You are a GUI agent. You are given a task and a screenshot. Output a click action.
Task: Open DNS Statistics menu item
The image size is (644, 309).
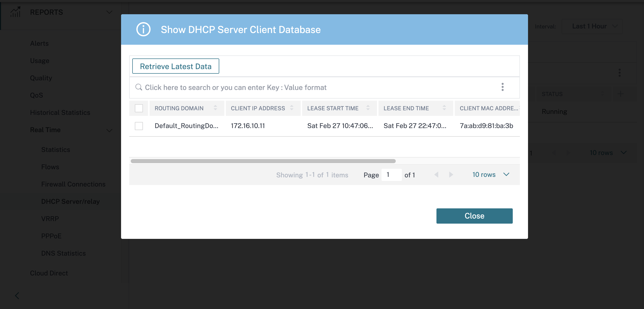coord(63,253)
